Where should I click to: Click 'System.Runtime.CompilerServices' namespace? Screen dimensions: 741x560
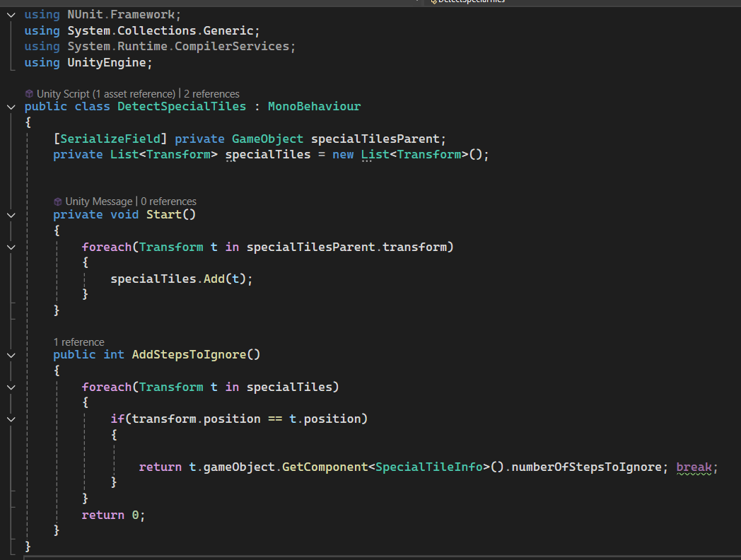pos(178,46)
